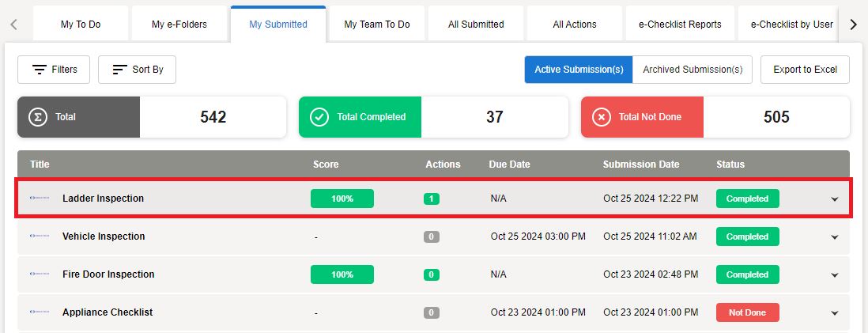Click the sigma icon on Total card

pyautogui.click(x=36, y=117)
